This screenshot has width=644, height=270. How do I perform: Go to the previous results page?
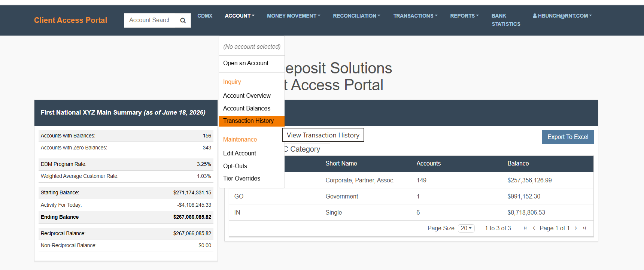click(x=534, y=228)
